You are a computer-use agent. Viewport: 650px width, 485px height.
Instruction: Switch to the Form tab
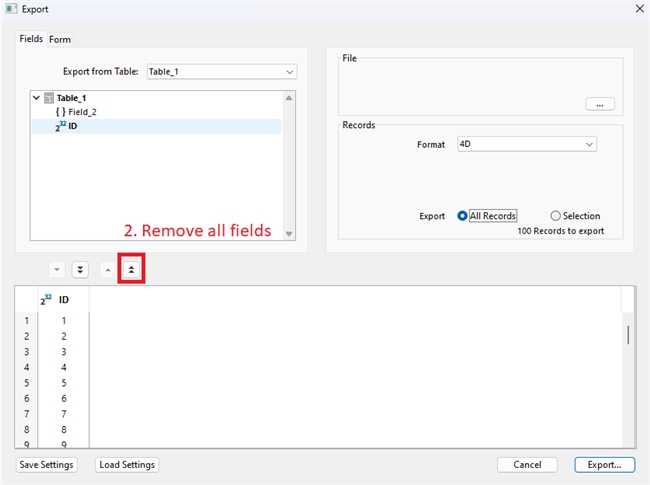pyautogui.click(x=60, y=39)
